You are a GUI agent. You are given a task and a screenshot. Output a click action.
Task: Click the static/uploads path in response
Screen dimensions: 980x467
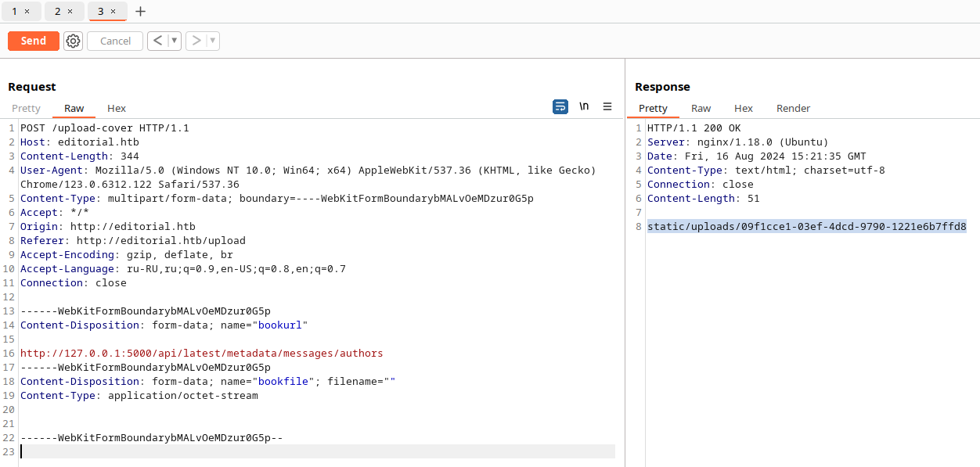point(807,226)
